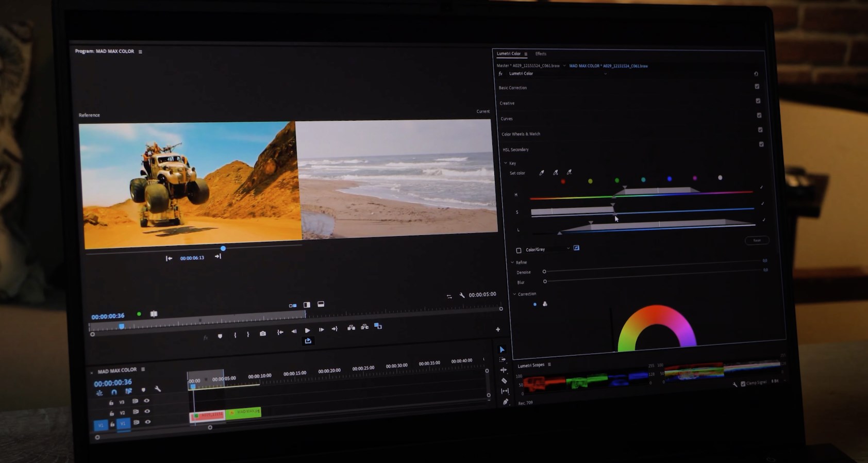This screenshot has height=463, width=868.
Task: Toggle timeline Snap magnet icon
Action: 114,392
